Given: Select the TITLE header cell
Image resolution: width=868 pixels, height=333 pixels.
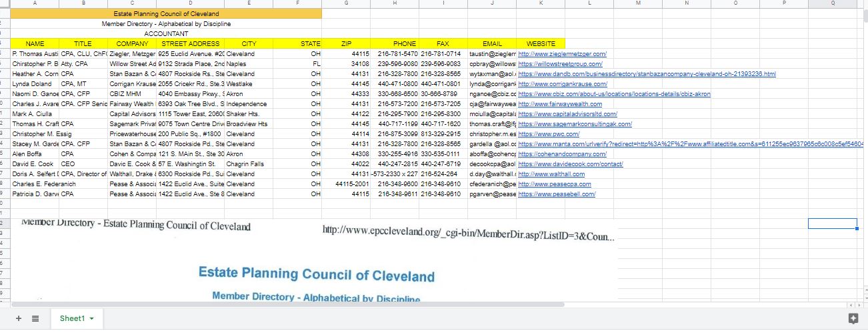Looking at the screenshot, I should coord(83,43).
